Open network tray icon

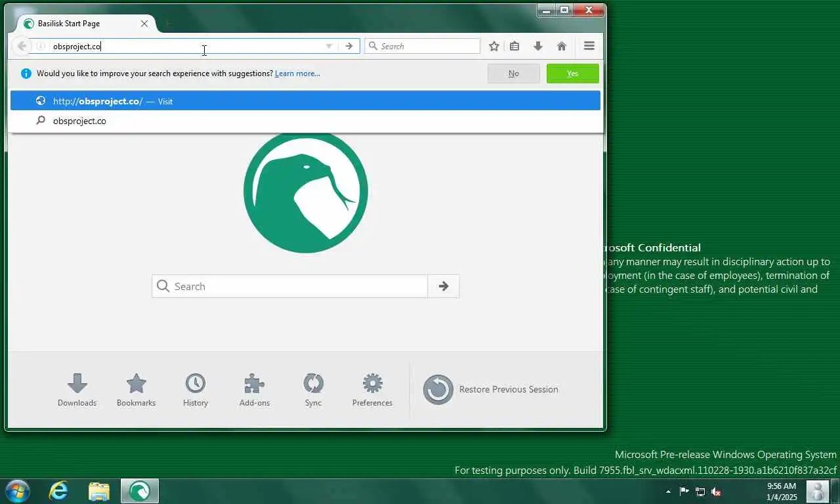(x=700, y=492)
